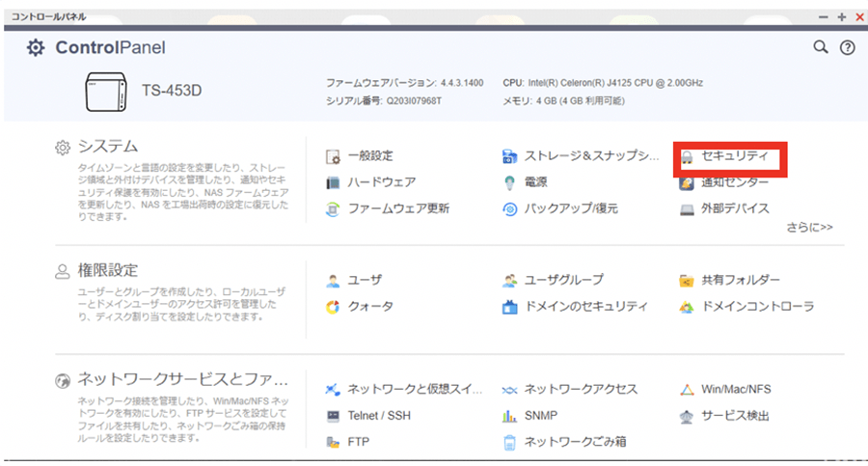Screen dimensions: 868x466
Task: Click the ネットワークアクセス icon
Action: tap(509, 391)
